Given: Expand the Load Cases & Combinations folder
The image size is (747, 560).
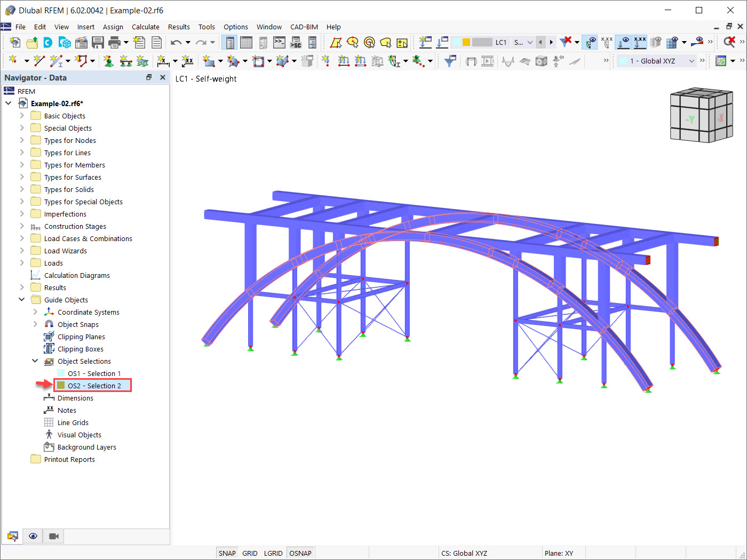Looking at the screenshot, I should point(22,238).
